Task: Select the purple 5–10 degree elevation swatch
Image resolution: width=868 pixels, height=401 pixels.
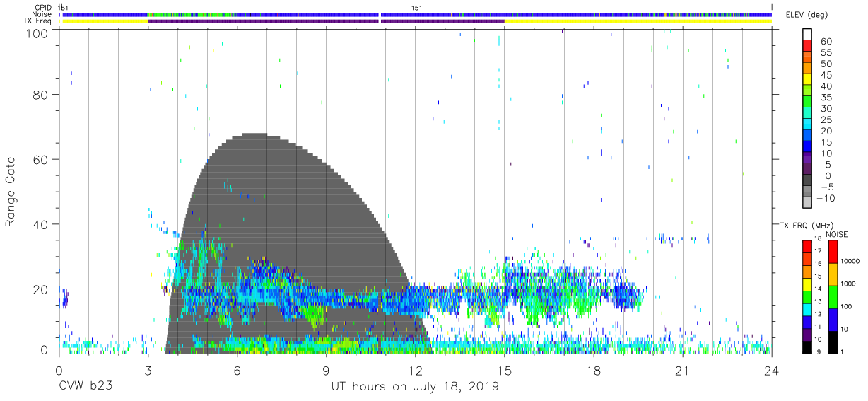Action: pyautogui.click(x=807, y=158)
